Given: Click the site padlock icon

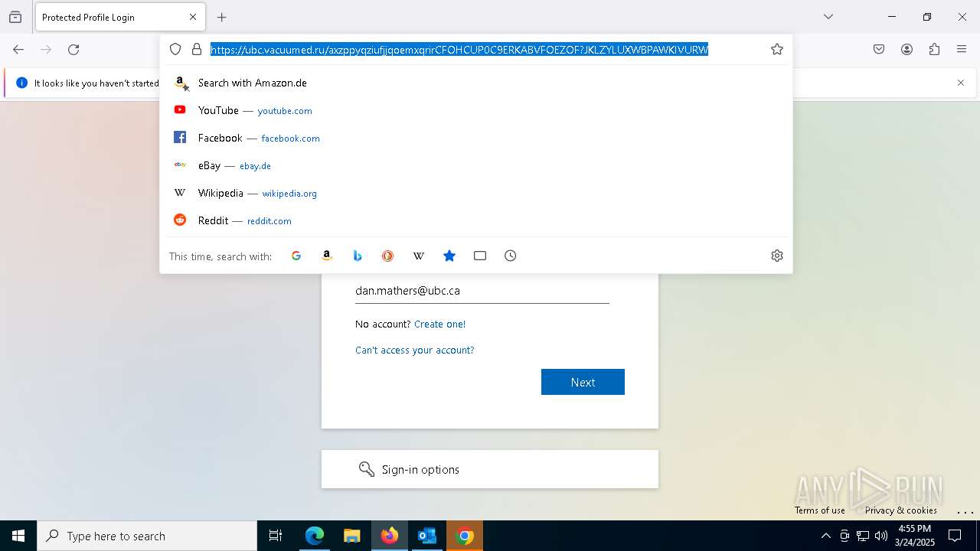Looking at the screenshot, I should click(x=197, y=49).
